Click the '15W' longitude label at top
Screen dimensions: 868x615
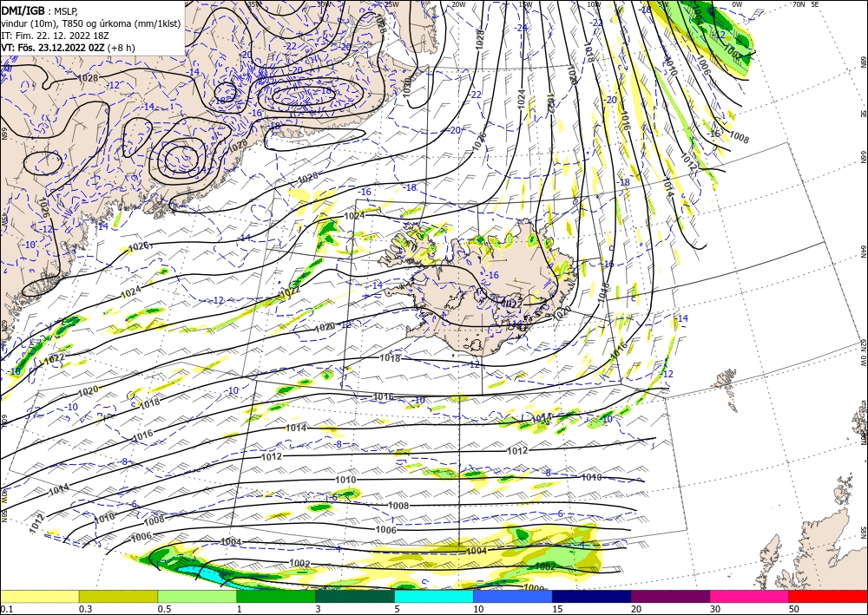[525, 4]
